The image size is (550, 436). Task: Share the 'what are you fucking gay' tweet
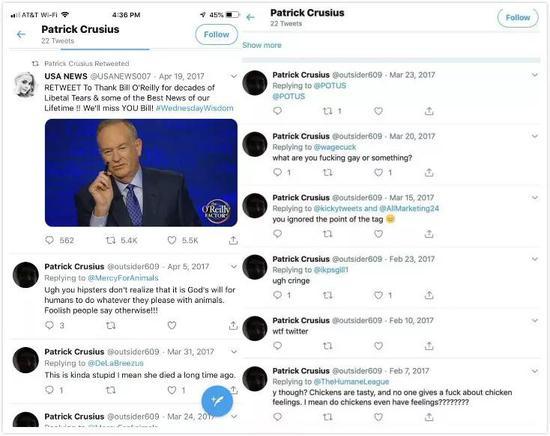(x=429, y=173)
